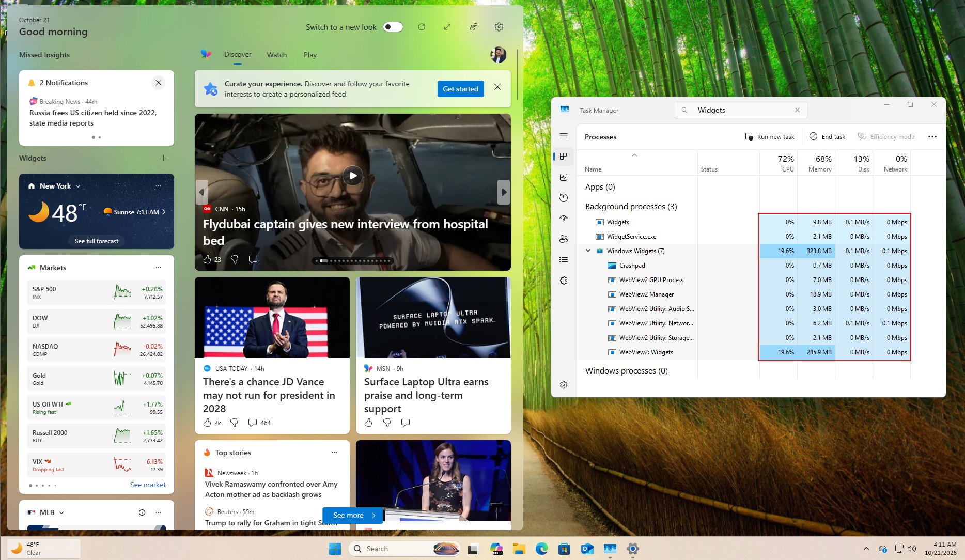Switch to the Watch tab
This screenshot has height=560, width=965.
click(277, 55)
